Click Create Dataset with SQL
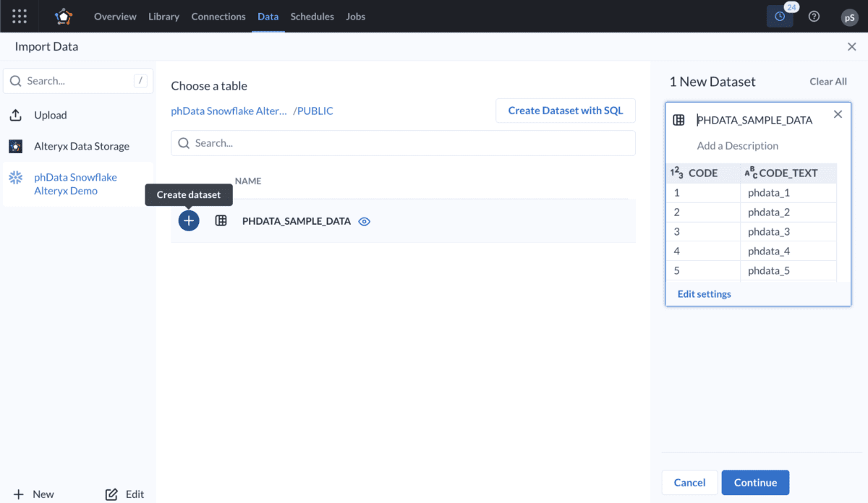Viewport: 868px width, 503px height. point(565,110)
